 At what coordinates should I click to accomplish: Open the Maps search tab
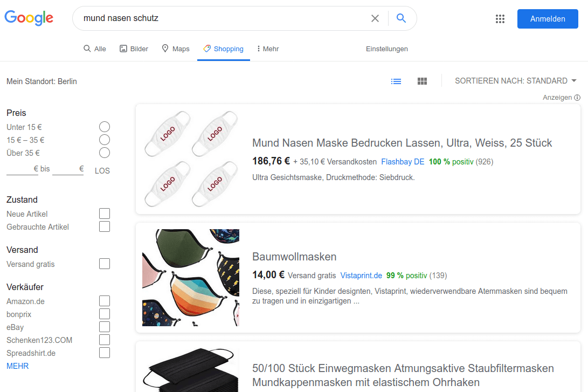pyautogui.click(x=176, y=49)
